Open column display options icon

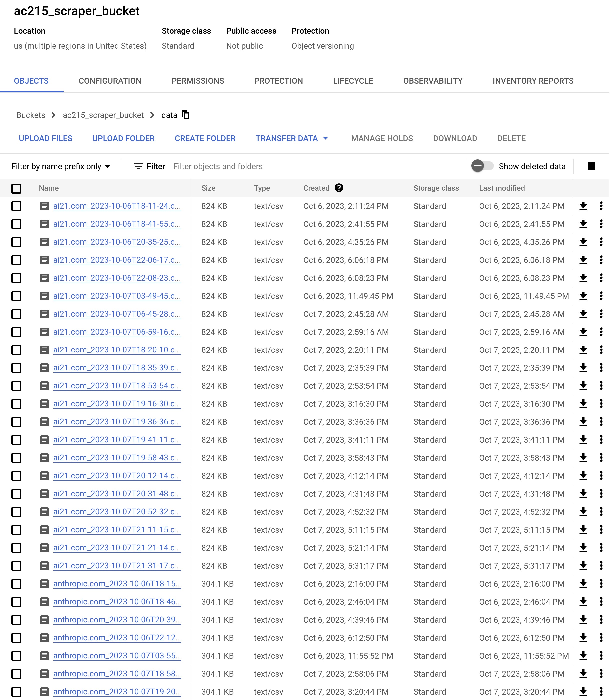click(591, 166)
